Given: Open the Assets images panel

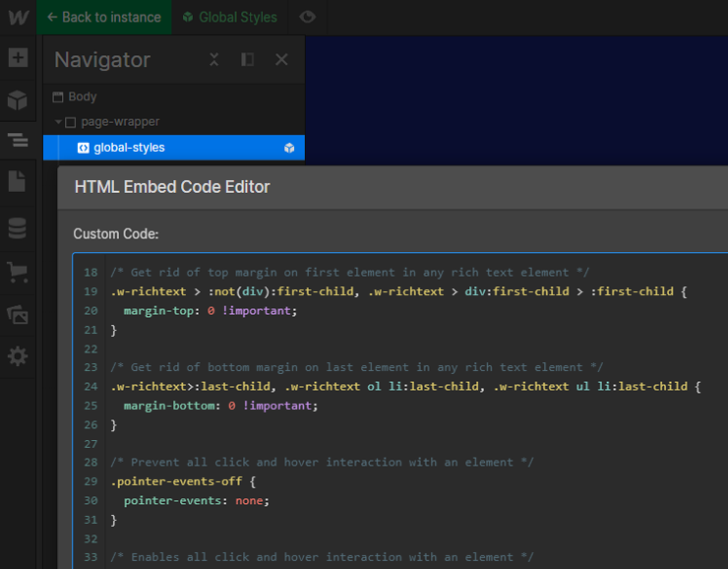Looking at the screenshot, I should coord(18,314).
